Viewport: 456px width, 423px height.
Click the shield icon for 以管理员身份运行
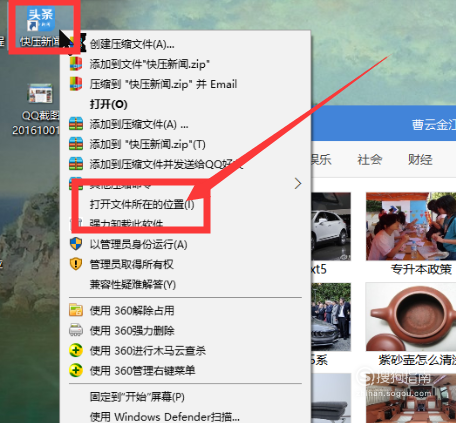76,244
